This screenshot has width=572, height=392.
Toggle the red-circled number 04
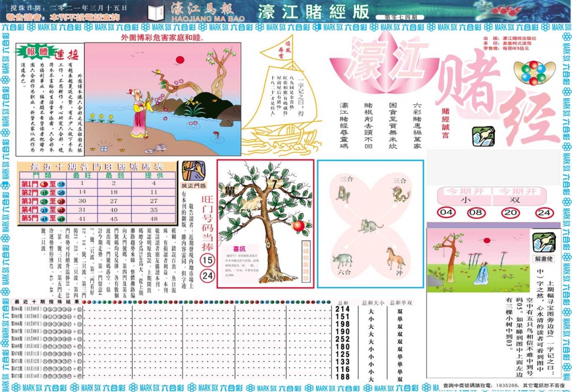447,212
